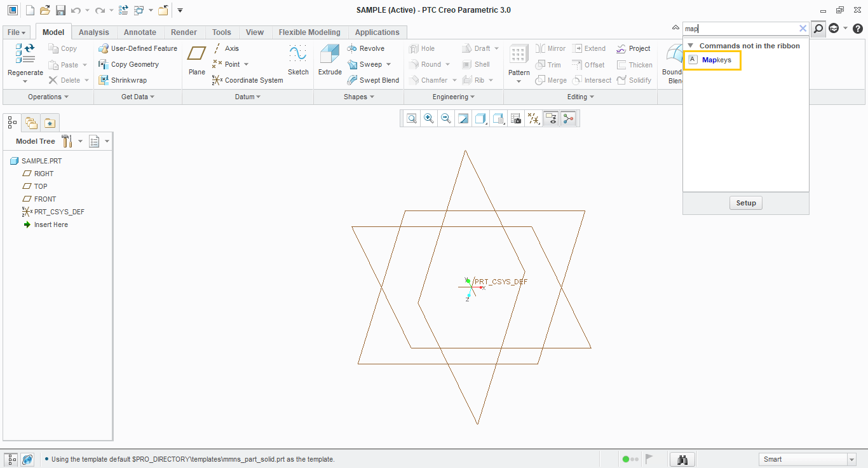Switch to the Annotate ribbon tab

click(140, 32)
